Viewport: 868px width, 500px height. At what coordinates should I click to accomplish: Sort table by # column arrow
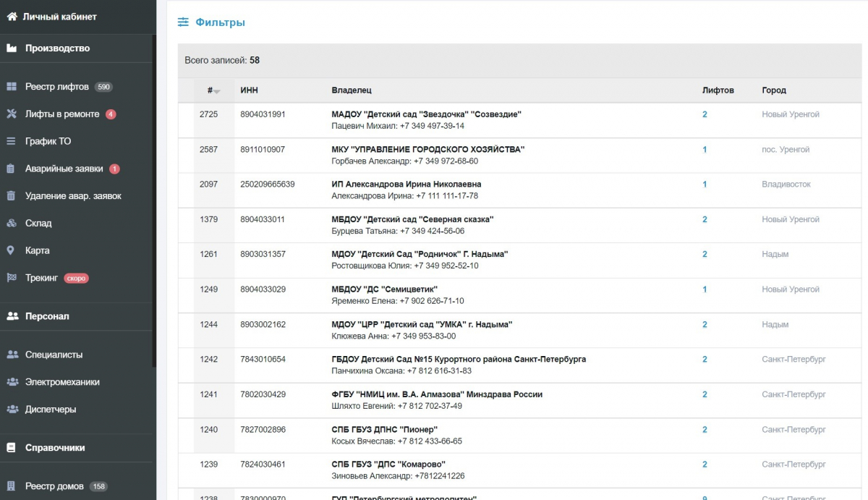tap(217, 91)
